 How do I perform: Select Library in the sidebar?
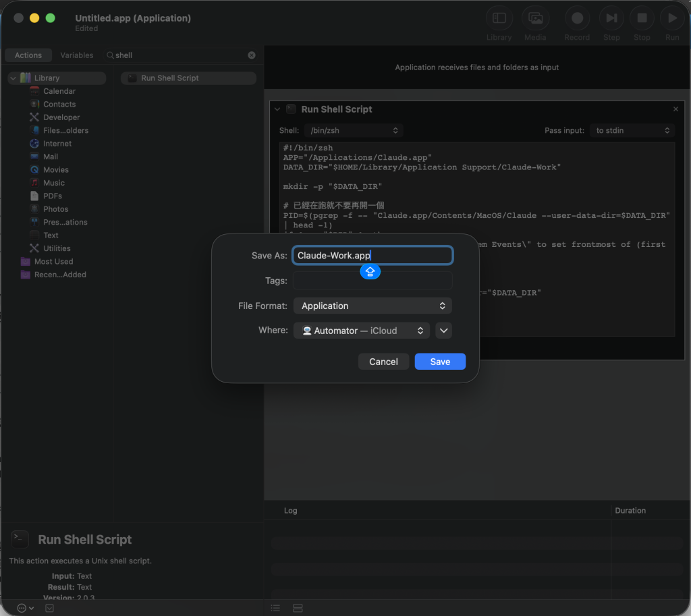pyautogui.click(x=57, y=78)
